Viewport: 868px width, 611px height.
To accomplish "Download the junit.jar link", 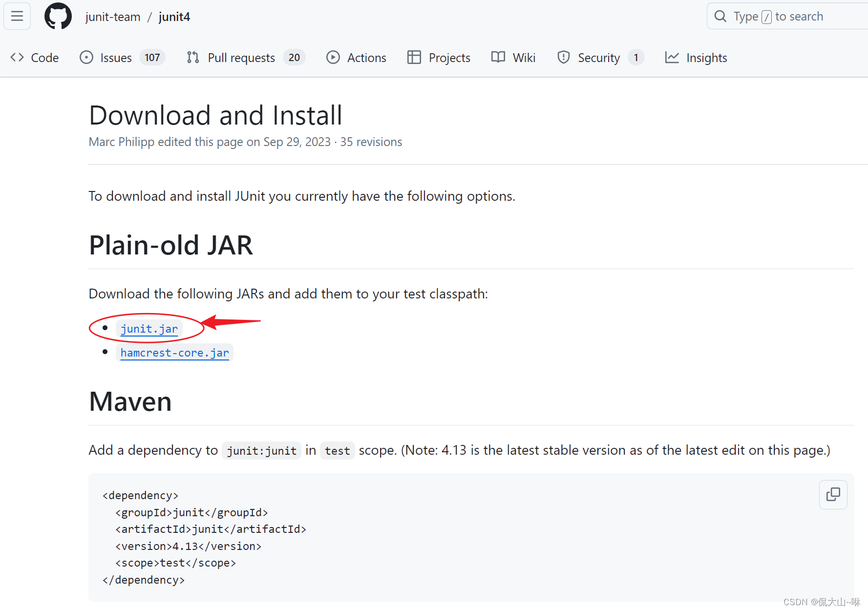I will coord(149,329).
